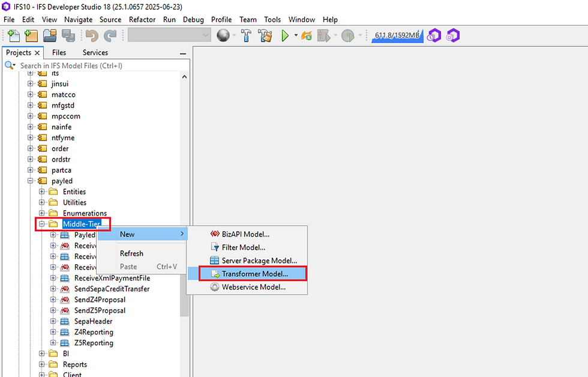Select the nainfe component row
The height and width of the screenshot is (377, 588).
61,127
